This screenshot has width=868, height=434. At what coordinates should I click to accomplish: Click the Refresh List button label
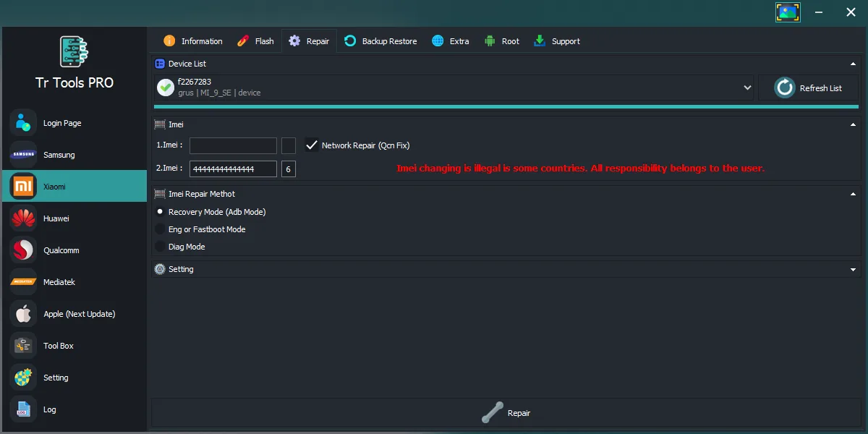(x=820, y=88)
